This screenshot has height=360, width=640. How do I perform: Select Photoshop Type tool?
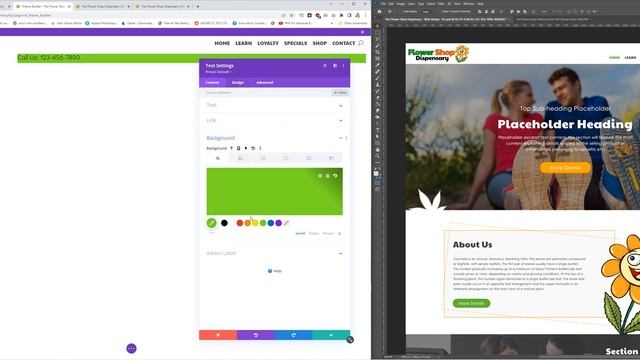coord(378,130)
